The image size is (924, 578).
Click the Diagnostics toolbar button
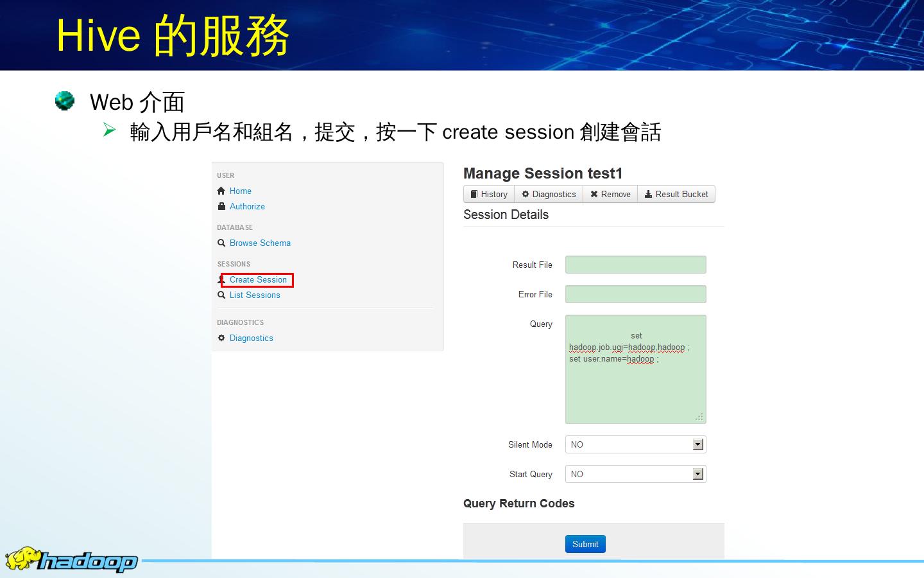[549, 194]
